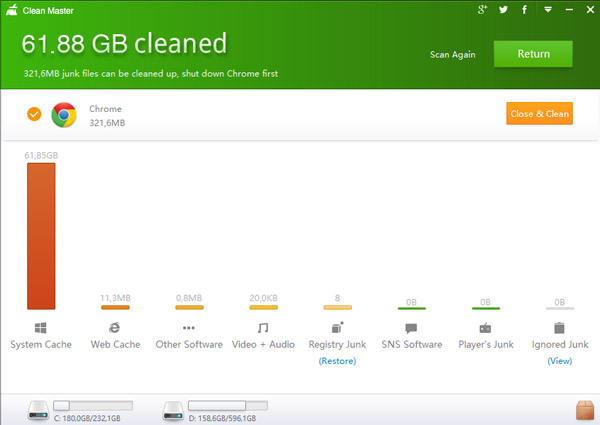
Task: Select the System Cache Windows icon
Action: point(41,328)
